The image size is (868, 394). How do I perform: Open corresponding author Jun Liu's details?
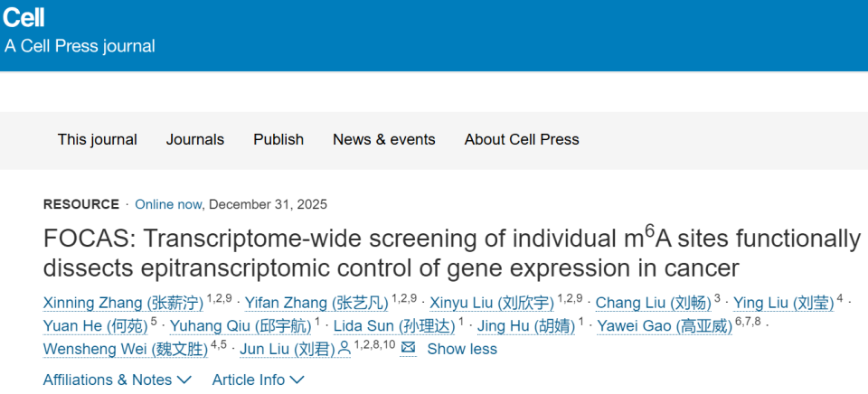288,349
